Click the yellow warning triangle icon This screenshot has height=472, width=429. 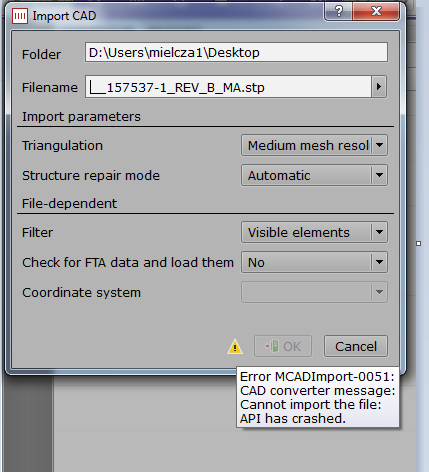coord(235,346)
